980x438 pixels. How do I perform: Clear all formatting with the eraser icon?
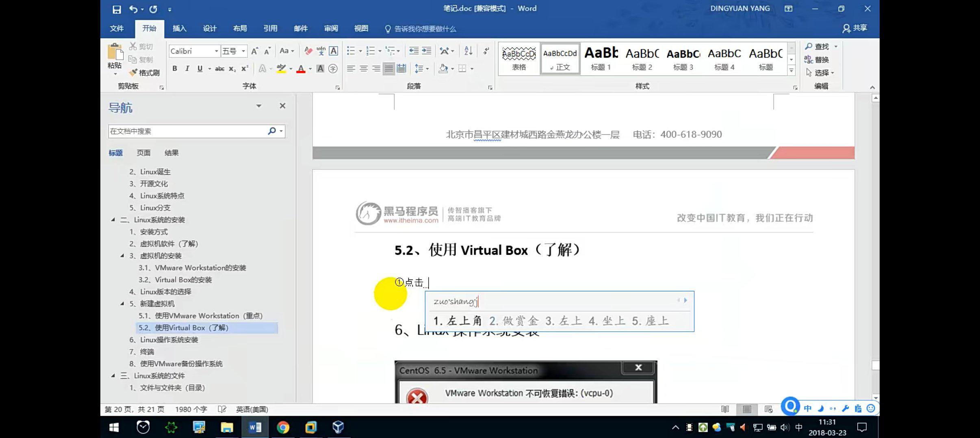coord(308,51)
